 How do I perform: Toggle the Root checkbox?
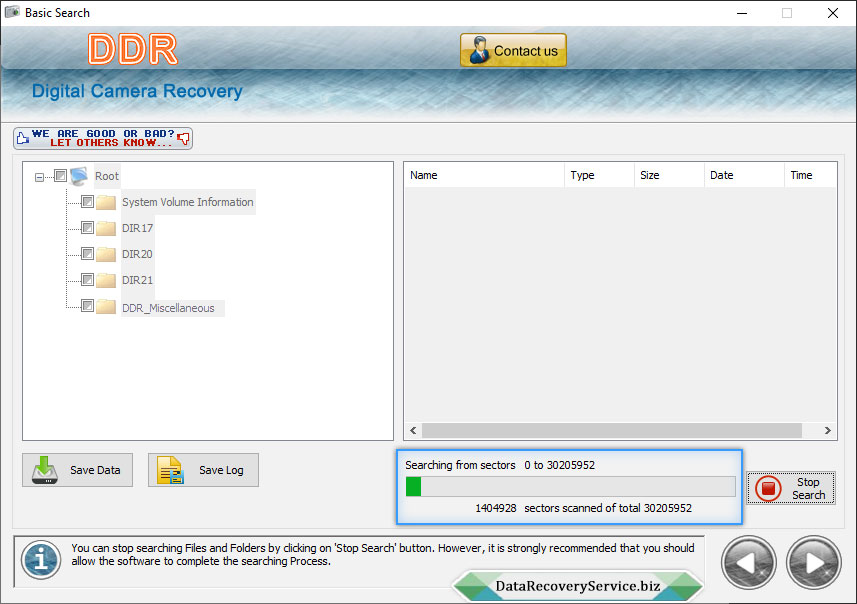(61, 175)
